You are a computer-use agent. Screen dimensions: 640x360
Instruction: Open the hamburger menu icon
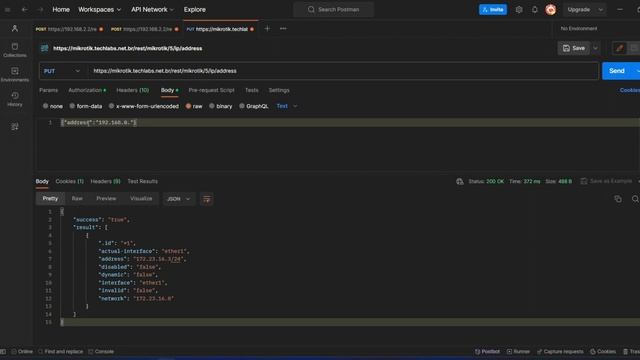(x=7, y=9)
